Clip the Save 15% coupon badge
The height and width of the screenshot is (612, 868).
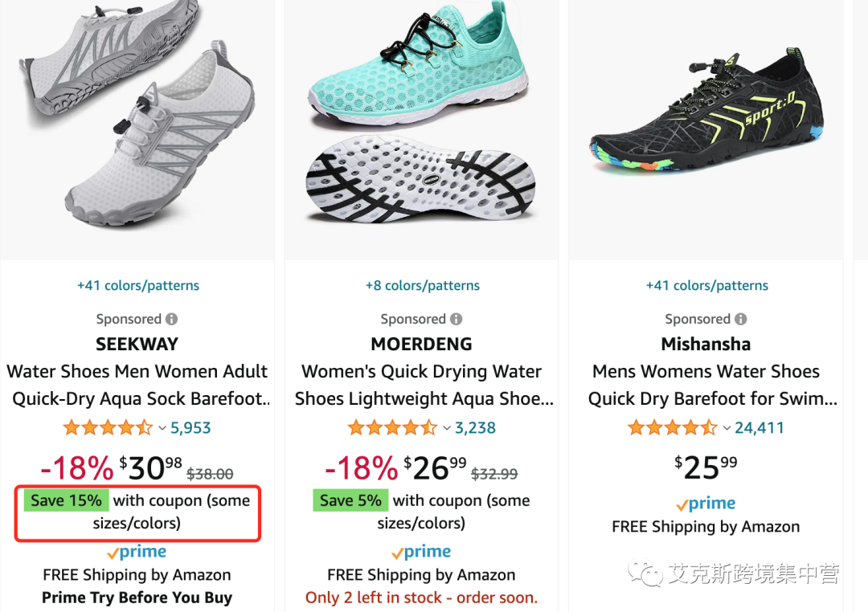pos(67,500)
